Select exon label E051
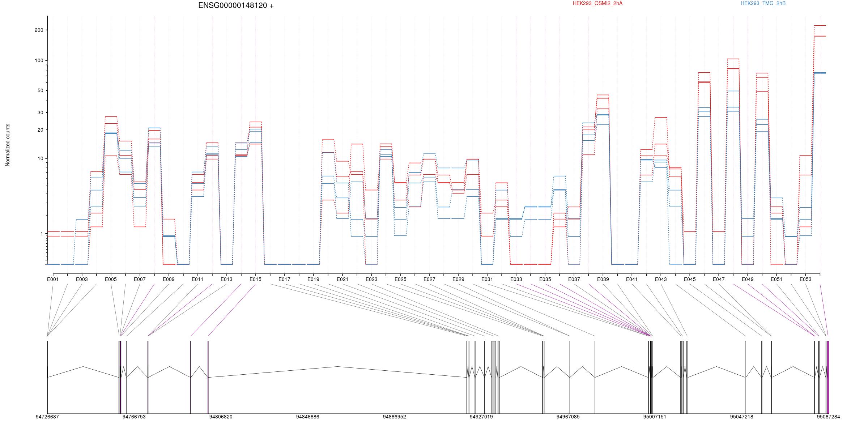The height and width of the screenshot is (434, 868). pos(776,279)
